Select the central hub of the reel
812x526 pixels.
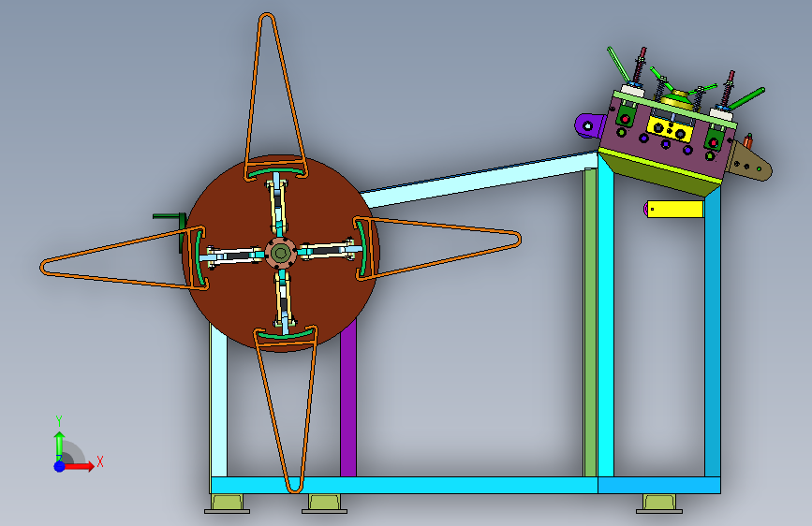[x=281, y=253]
